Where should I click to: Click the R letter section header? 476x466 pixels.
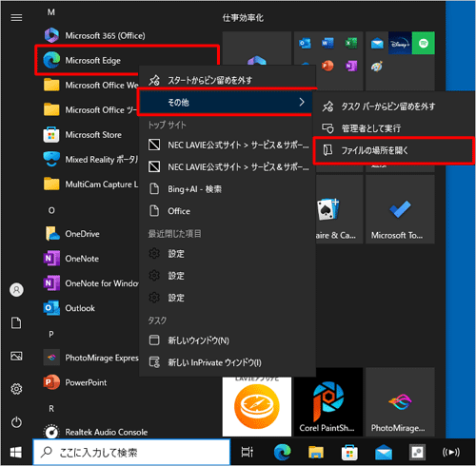(51, 409)
